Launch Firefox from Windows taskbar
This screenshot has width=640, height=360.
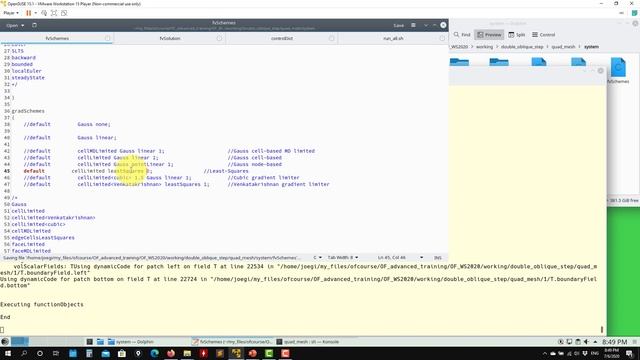tap(171, 353)
